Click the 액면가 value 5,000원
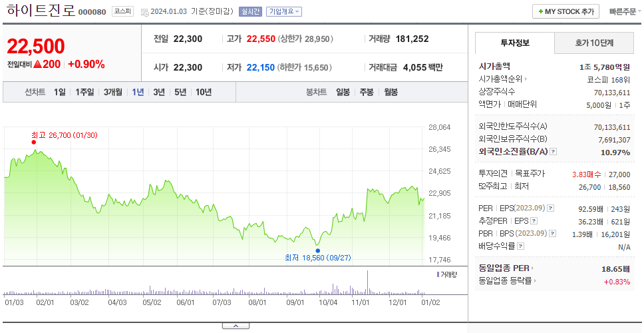644x333 pixels. [x=599, y=105]
